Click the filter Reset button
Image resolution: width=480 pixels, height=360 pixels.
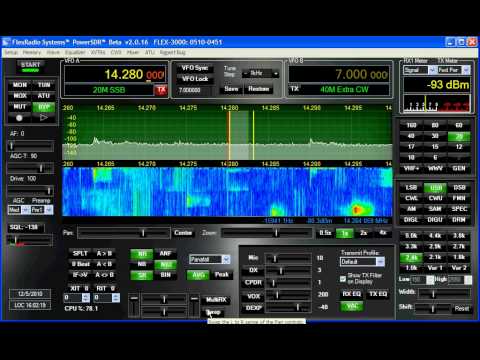pos(462,308)
